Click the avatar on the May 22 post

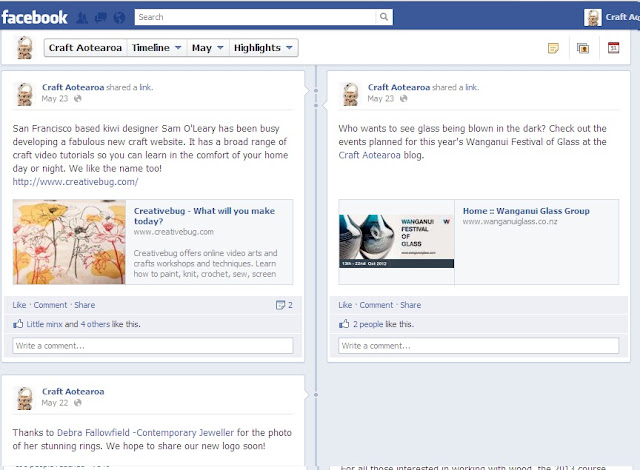pos(24,398)
